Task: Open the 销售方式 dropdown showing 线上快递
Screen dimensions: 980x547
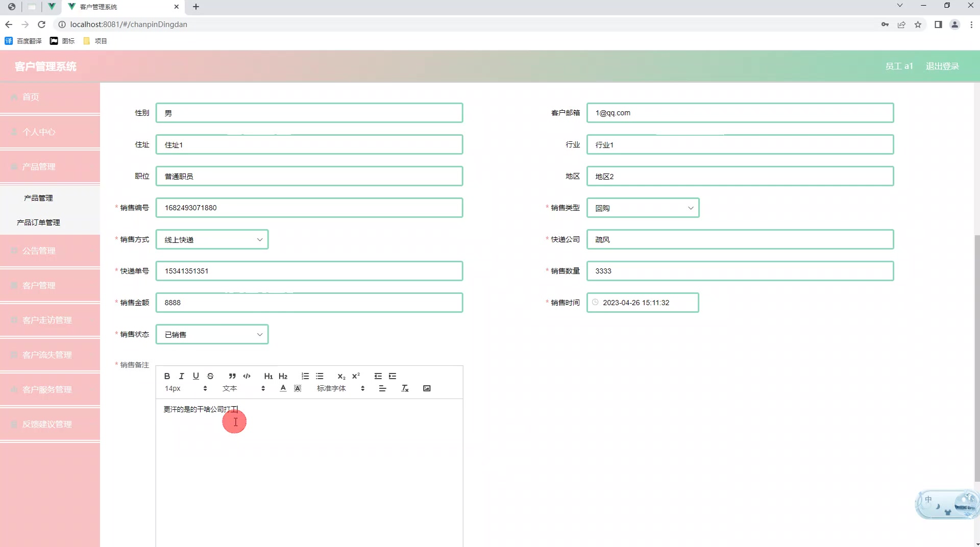Action: [x=212, y=239]
